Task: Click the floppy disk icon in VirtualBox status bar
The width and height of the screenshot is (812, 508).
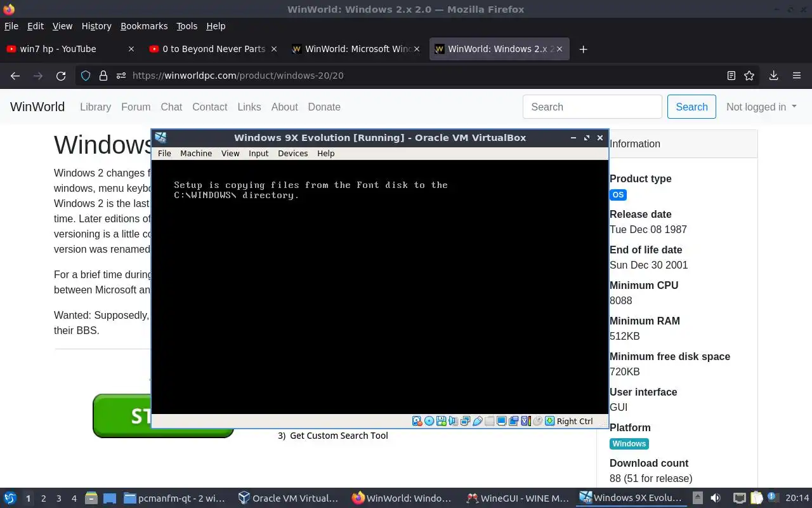Action: pyautogui.click(x=441, y=421)
